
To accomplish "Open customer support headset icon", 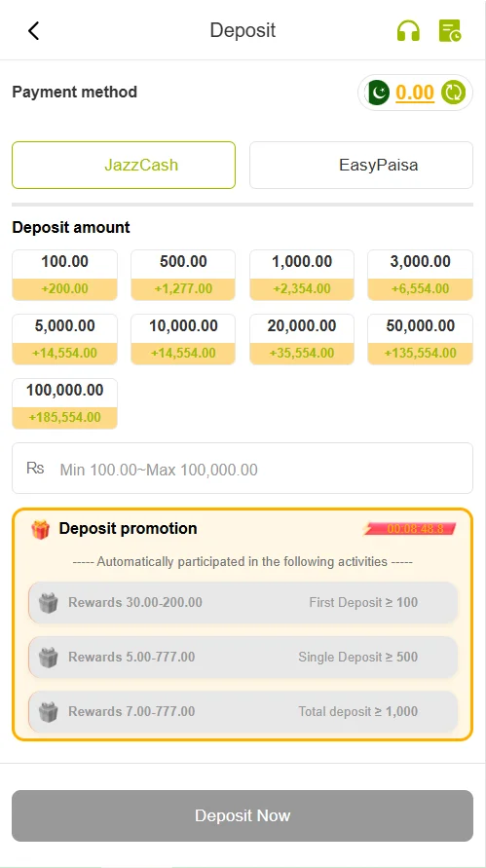I will point(408,30).
